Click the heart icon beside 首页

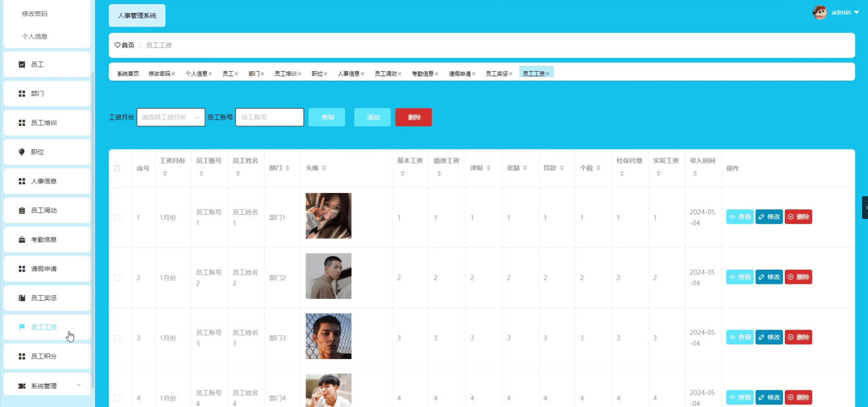[117, 45]
